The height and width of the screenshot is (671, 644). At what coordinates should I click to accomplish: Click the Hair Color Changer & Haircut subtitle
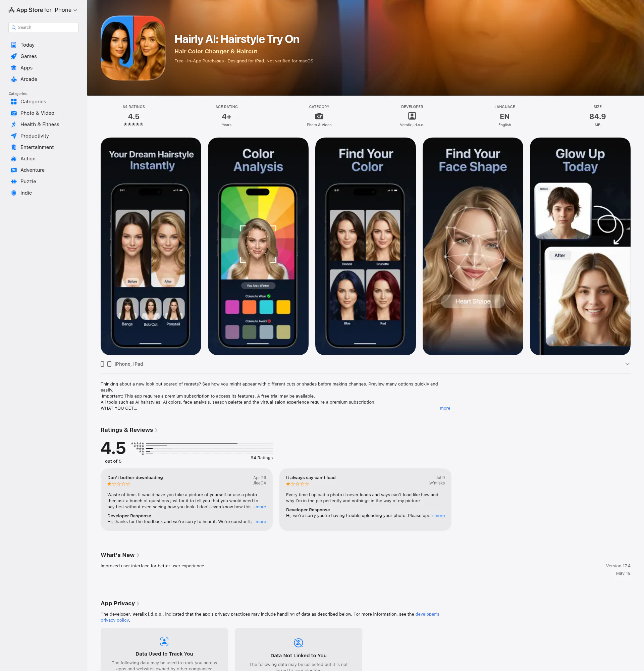(216, 51)
